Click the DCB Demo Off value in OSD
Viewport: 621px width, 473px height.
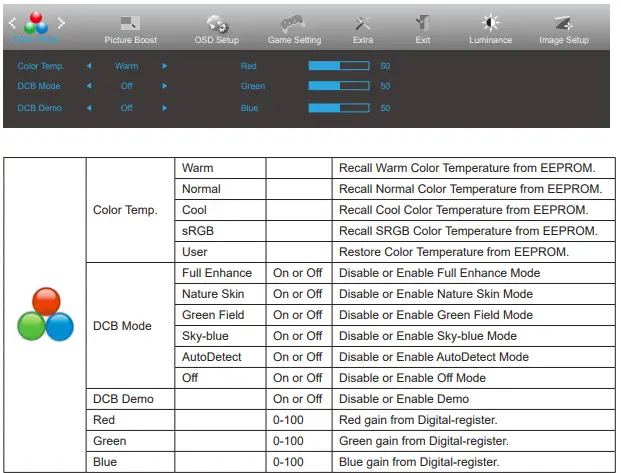tap(127, 108)
